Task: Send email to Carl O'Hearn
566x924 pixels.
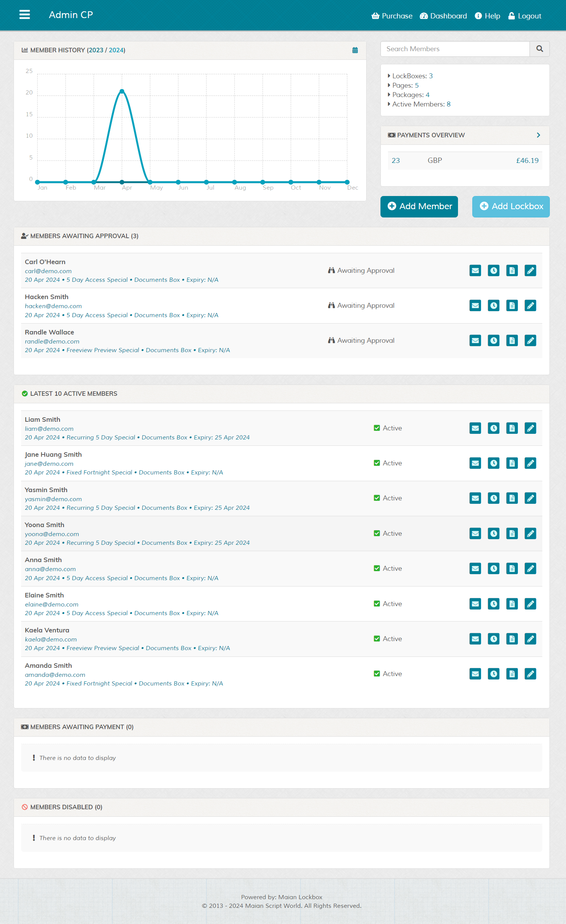Action: click(475, 271)
